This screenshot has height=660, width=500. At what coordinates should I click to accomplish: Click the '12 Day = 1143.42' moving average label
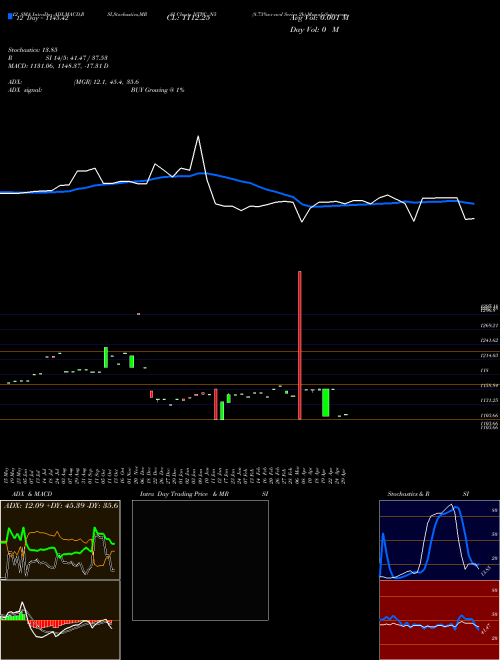pos(42,18)
